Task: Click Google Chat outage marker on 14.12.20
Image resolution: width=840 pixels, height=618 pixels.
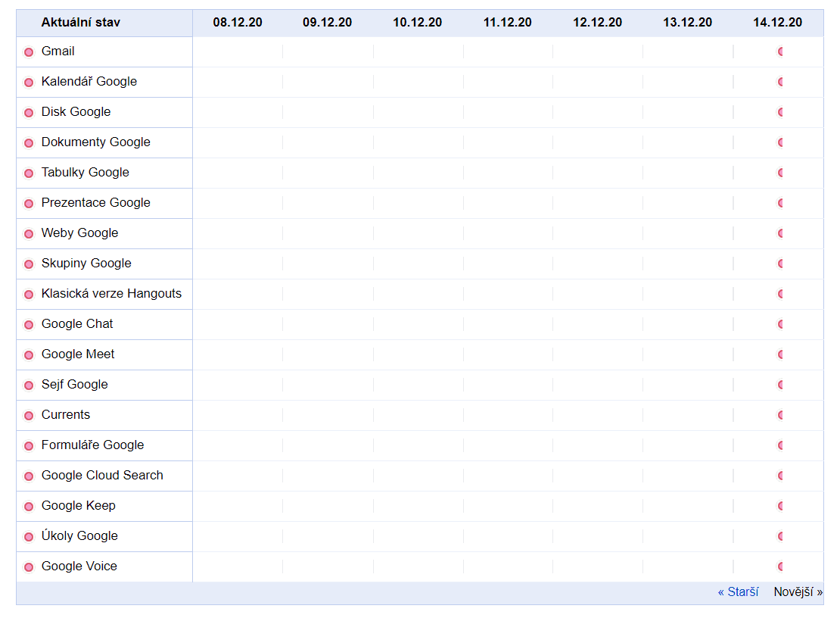Action: (780, 324)
